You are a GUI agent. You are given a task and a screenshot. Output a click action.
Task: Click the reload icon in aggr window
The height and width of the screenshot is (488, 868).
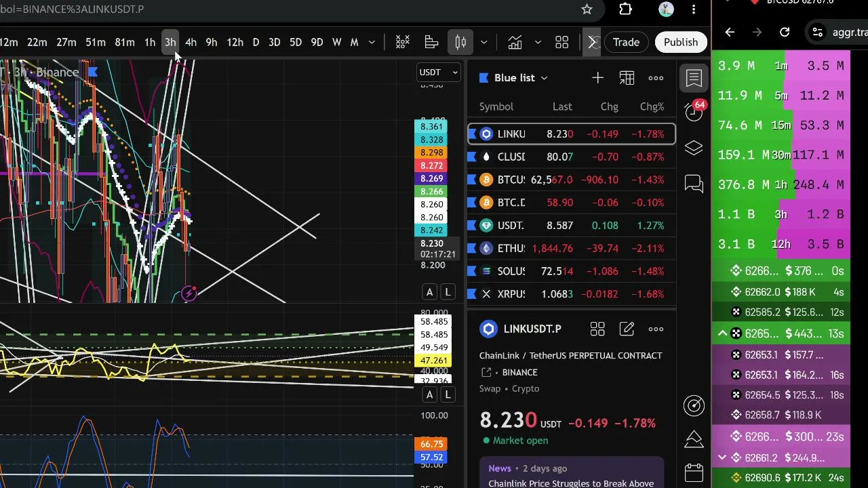coord(785,32)
